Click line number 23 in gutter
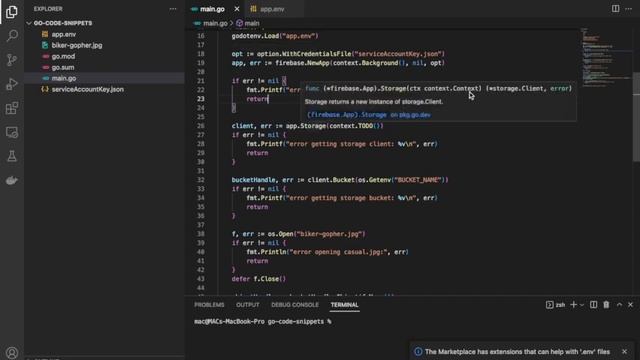640x360 pixels. click(200, 99)
